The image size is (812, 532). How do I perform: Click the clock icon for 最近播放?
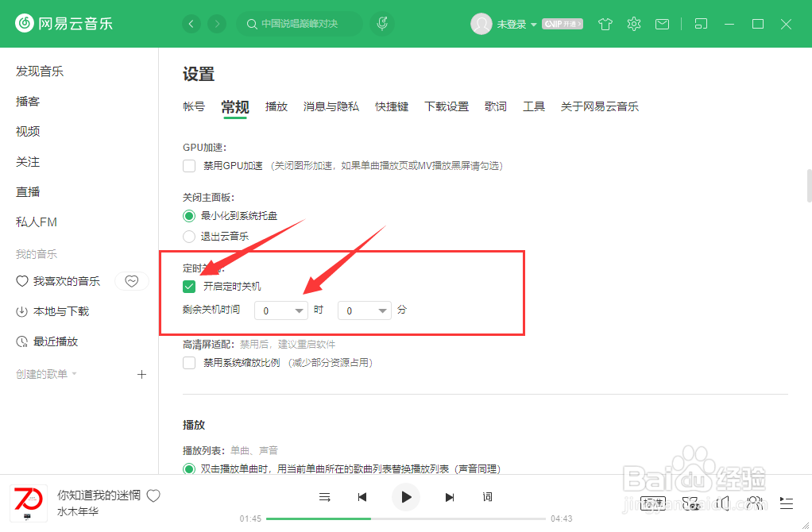pyautogui.click(x=21, y=341)
